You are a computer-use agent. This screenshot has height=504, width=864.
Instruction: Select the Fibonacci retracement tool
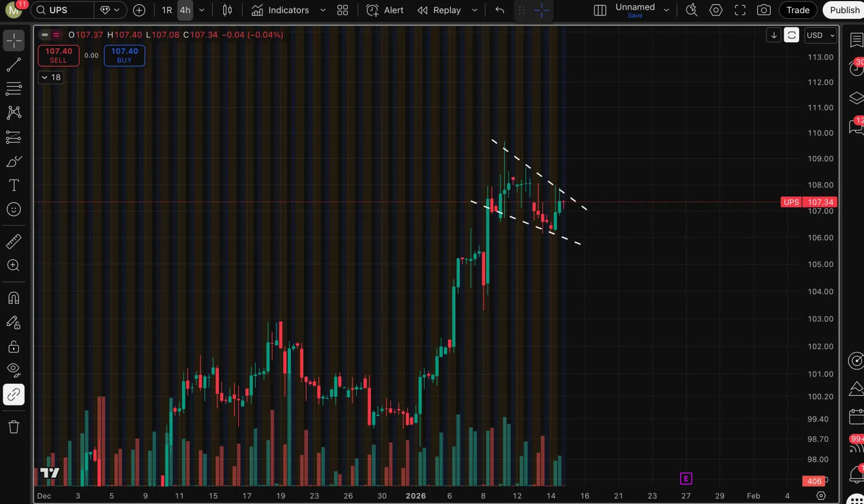[x=14, y=88]
